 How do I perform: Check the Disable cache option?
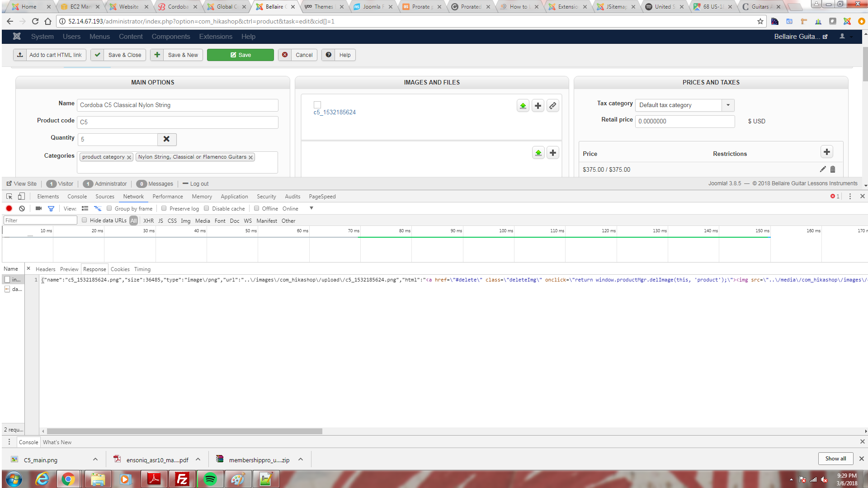pyautogui.click(x=207, y=209)
